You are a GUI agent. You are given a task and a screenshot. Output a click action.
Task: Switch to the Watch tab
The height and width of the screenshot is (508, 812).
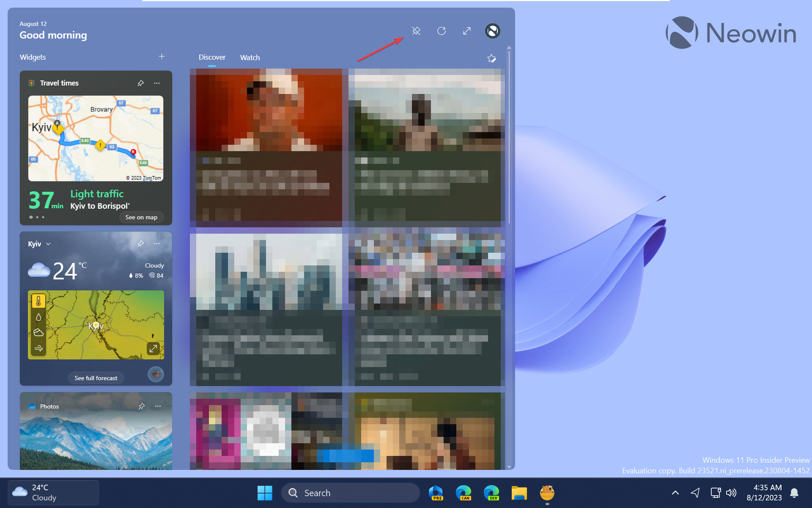tap(250, 57)
